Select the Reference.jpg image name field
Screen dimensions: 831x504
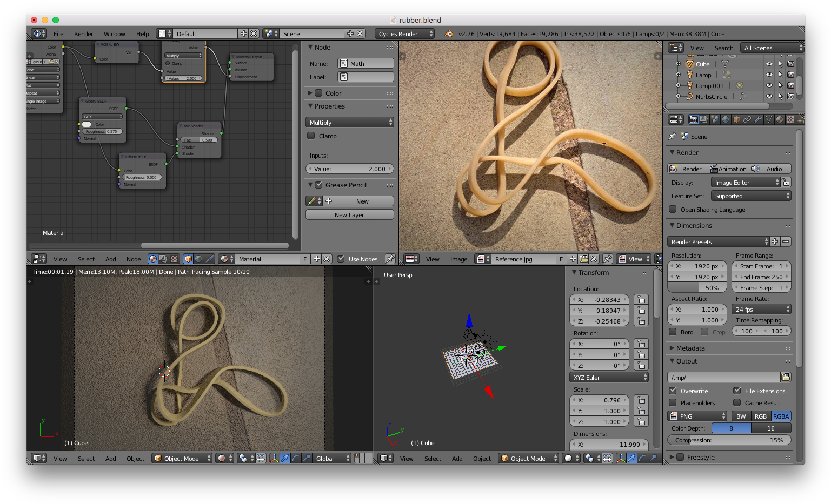coord(522,259)
